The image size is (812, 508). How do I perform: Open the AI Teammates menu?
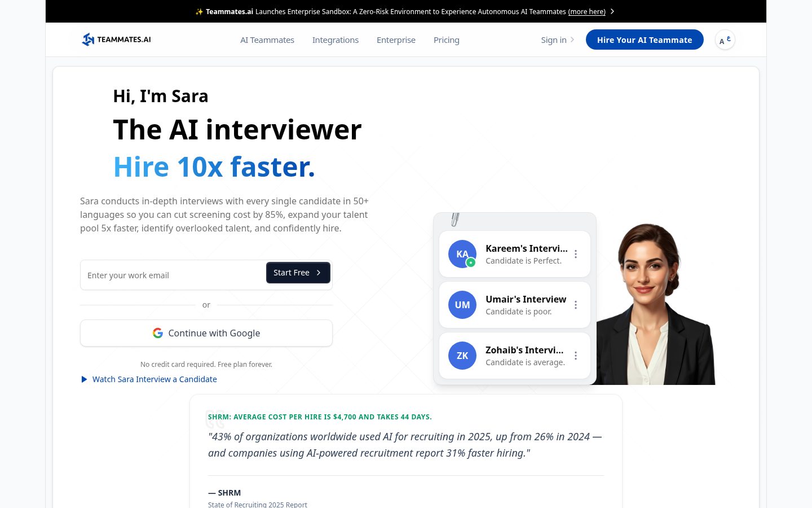coord(267,40)
